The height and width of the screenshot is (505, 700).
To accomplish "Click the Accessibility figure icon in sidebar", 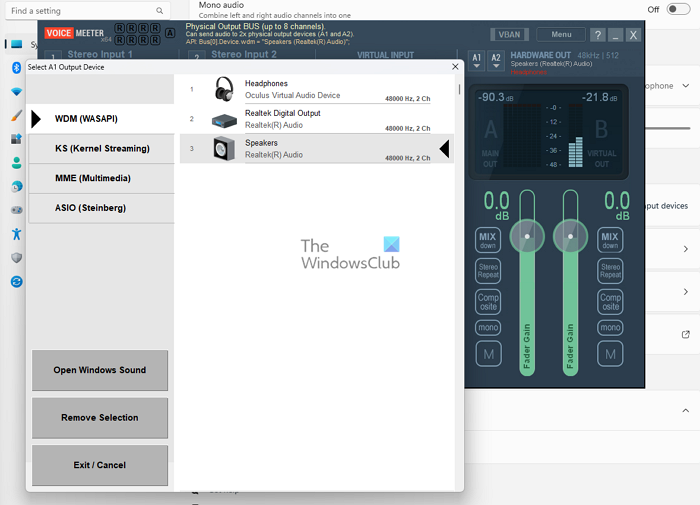I will click(x=17, y=234).
